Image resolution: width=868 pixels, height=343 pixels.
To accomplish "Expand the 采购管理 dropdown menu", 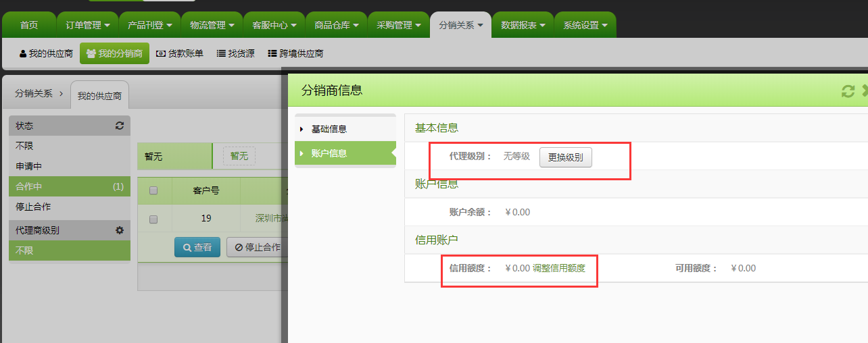I will coord(398,25).
